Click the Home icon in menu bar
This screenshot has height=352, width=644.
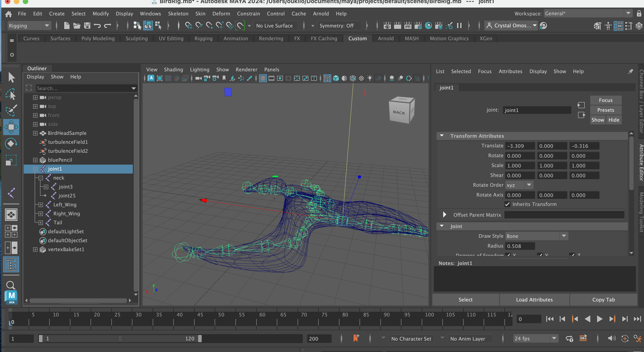point(8,14)
